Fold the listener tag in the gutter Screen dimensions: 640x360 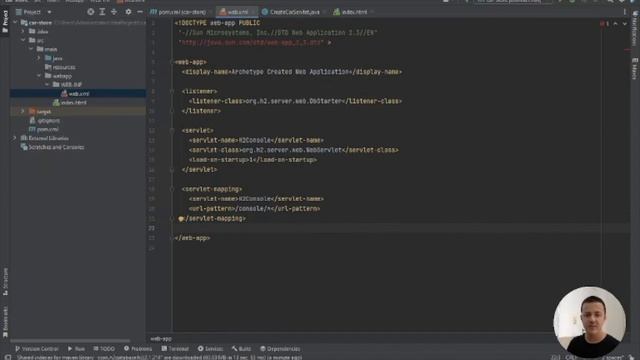point(172,91)
